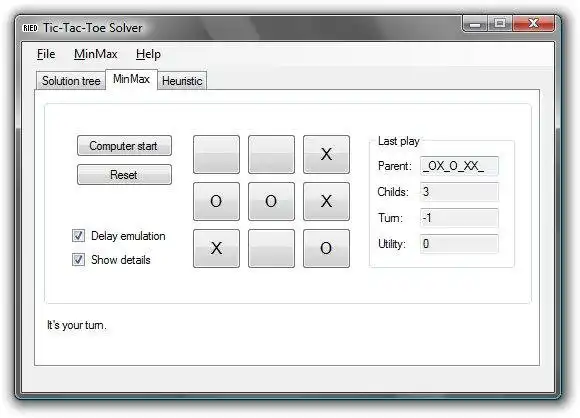
Task: Close the Tic-Tac-Toe Solver window
Action: pos(534,24)
